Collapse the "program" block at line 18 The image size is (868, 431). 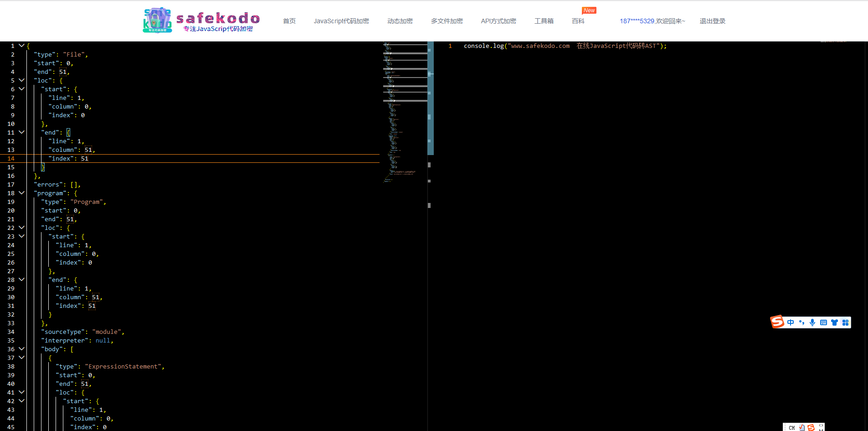coord(21,193)
